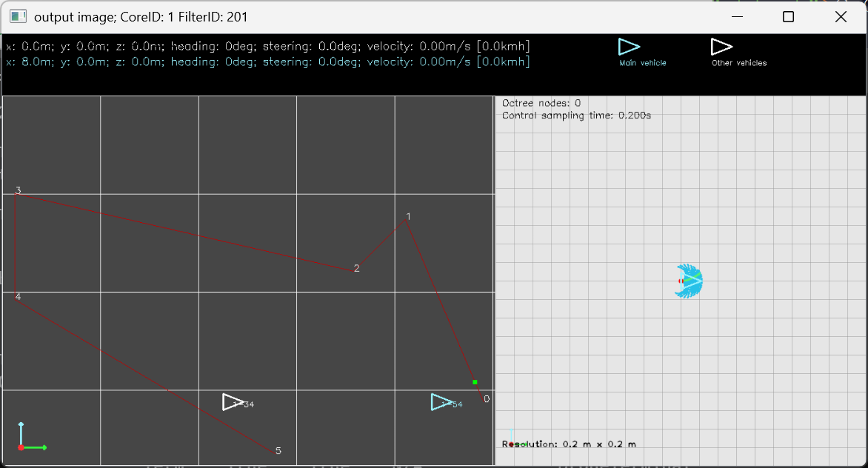Select the cyan main vehicle on the map

[441, 402]
